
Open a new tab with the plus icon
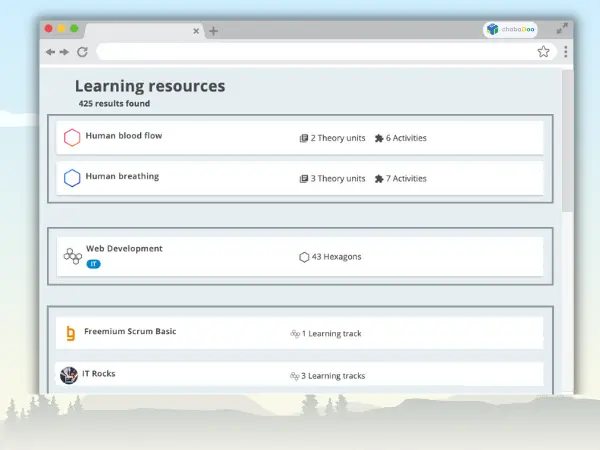214,31
